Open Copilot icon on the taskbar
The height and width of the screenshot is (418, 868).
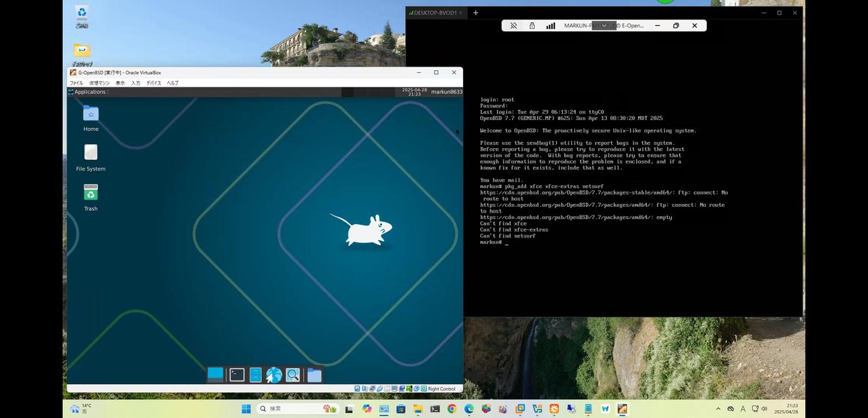point(367,409)
